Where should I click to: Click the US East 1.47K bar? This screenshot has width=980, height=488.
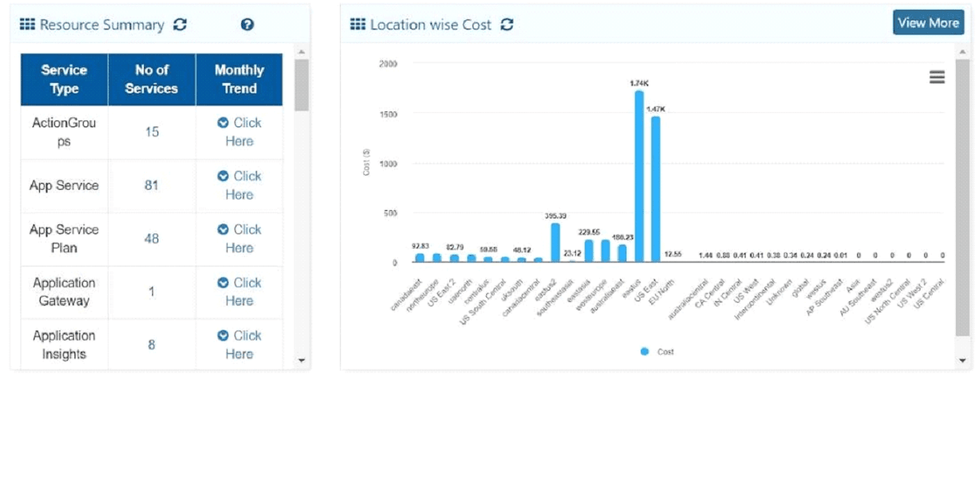click(656, 189)
